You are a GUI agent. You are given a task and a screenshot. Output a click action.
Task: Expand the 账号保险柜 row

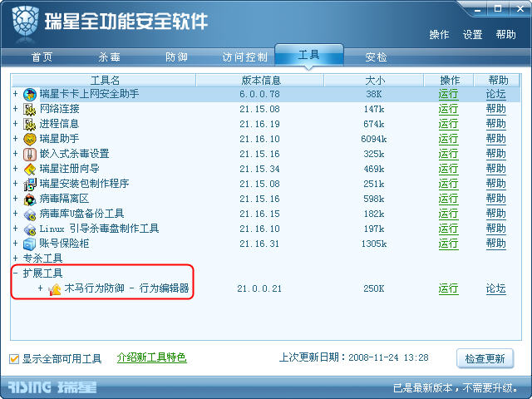15,244
